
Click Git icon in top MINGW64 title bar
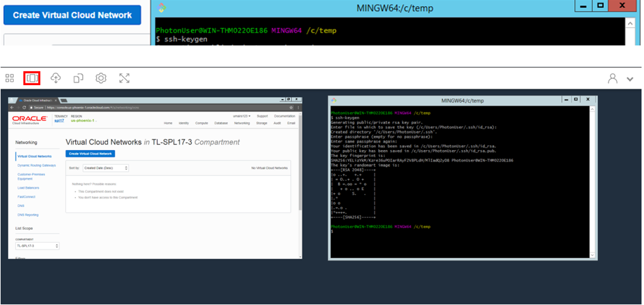coord(162,8)
